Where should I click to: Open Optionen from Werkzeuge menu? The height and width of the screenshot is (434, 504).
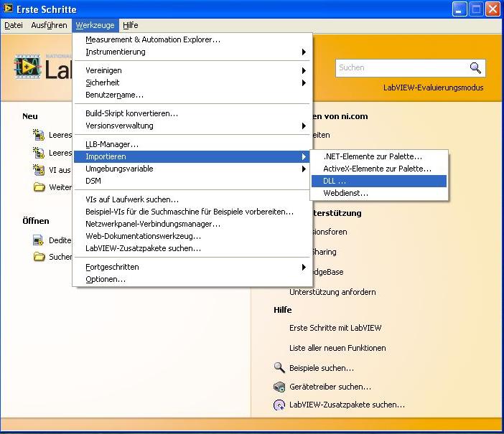106,279
